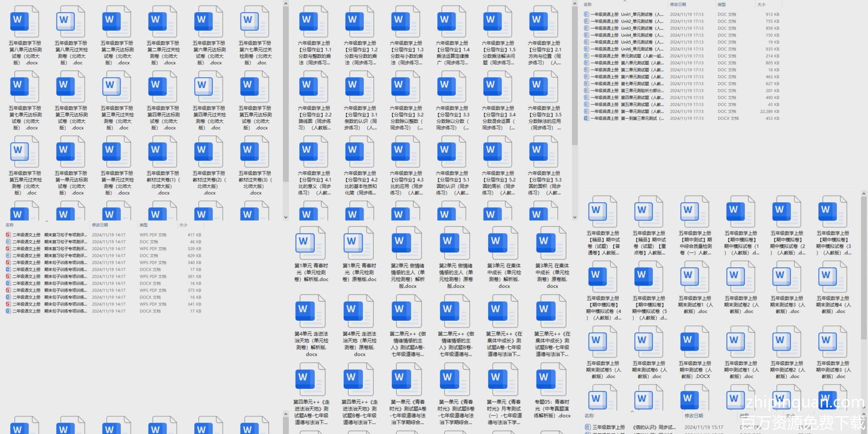The width and height of the screenshot is (868, 434).
Task: Select 一年级英语上册 Unit3_单元测试卷 row
Action: [x=681, y=28]
